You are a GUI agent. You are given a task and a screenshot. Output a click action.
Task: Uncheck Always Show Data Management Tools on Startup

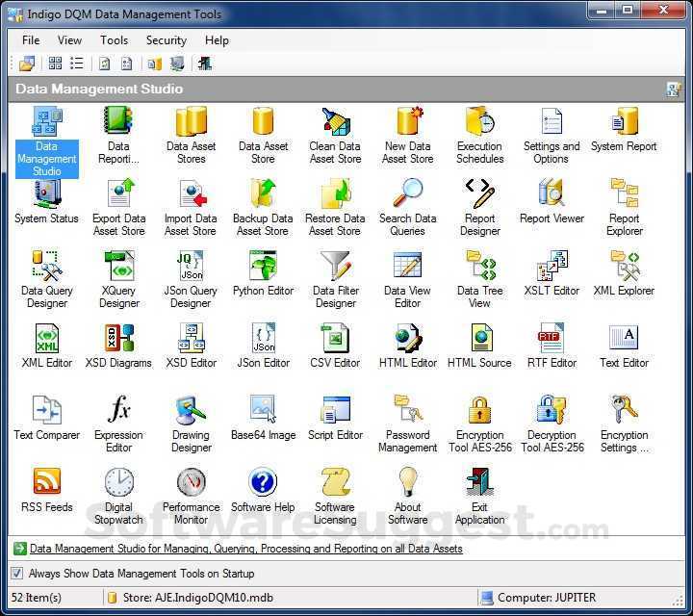click(16, 573)
